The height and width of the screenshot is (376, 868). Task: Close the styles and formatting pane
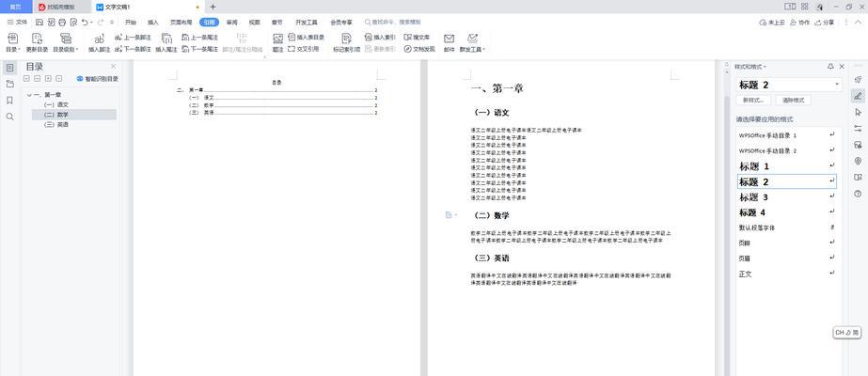tap(842, 67)
